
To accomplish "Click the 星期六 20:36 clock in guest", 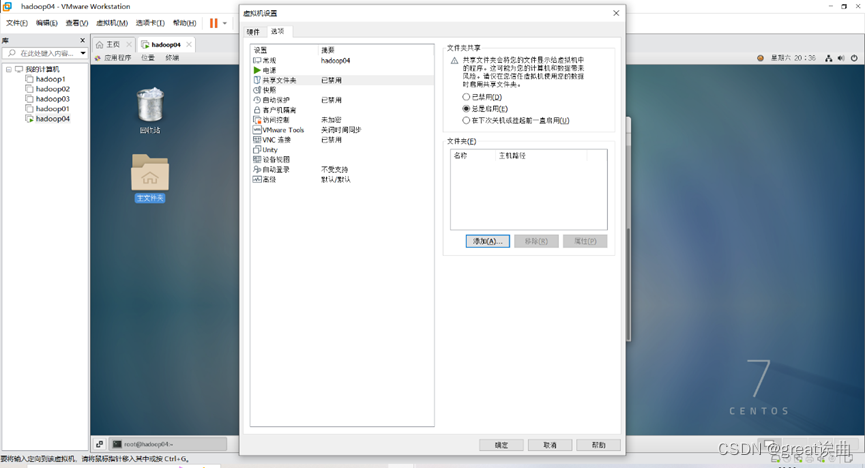I will click(x=793, y=58).
